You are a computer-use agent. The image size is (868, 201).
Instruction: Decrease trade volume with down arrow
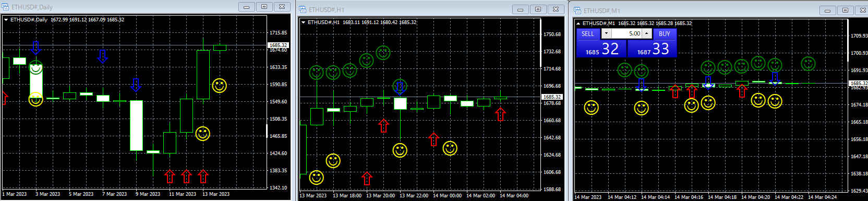pyautogui.click(x=606, y=33)
